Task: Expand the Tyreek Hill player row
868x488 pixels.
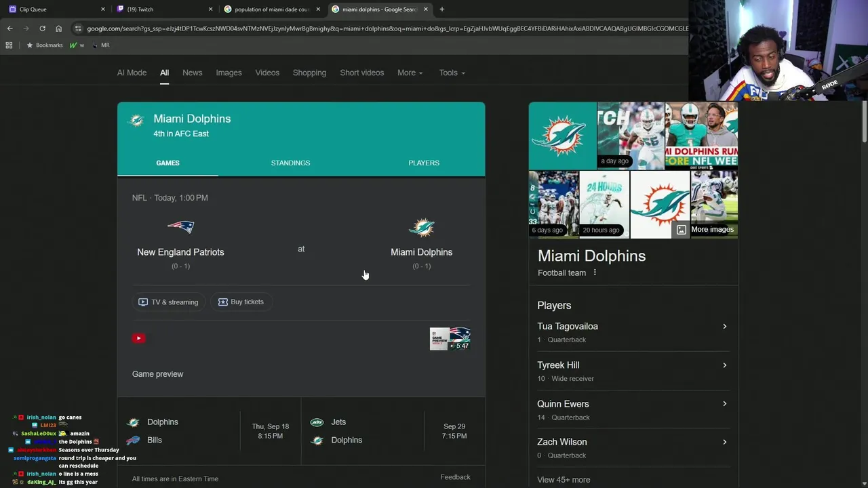Action: [x=632, y=371]
